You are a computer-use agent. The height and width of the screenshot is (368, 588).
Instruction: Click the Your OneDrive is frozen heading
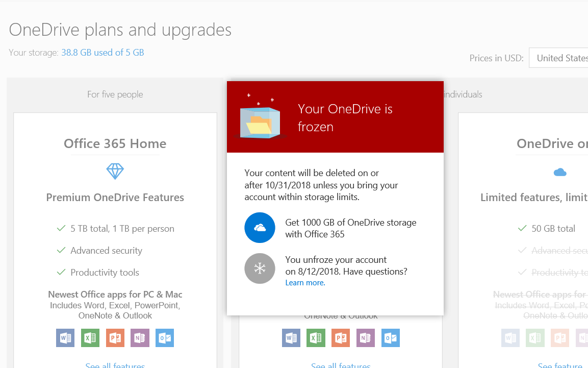(x=345, y=118)
